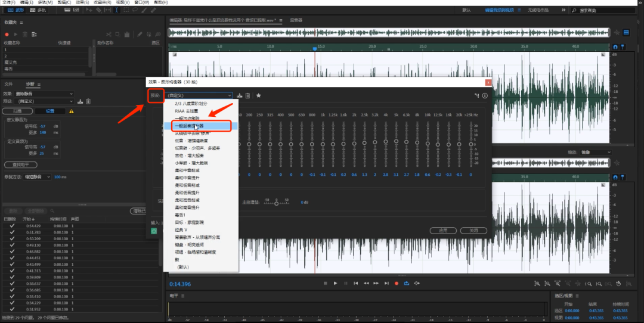The width and height of the screenshot is (644, 323).
Task: Open the 效果 删除静音 dropdown in diagnostics
Action: pyautogui.click(x=44, y=94)
